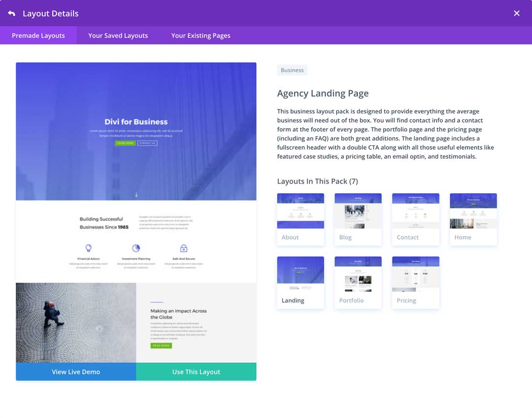Switch to the Premade Layouts tab

point(38,35)
